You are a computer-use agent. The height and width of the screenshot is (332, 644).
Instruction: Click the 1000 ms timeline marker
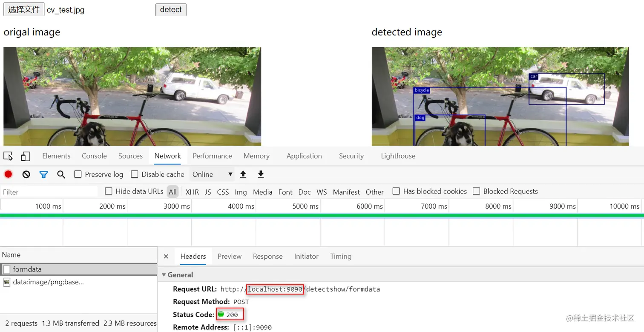coord(48,206)
